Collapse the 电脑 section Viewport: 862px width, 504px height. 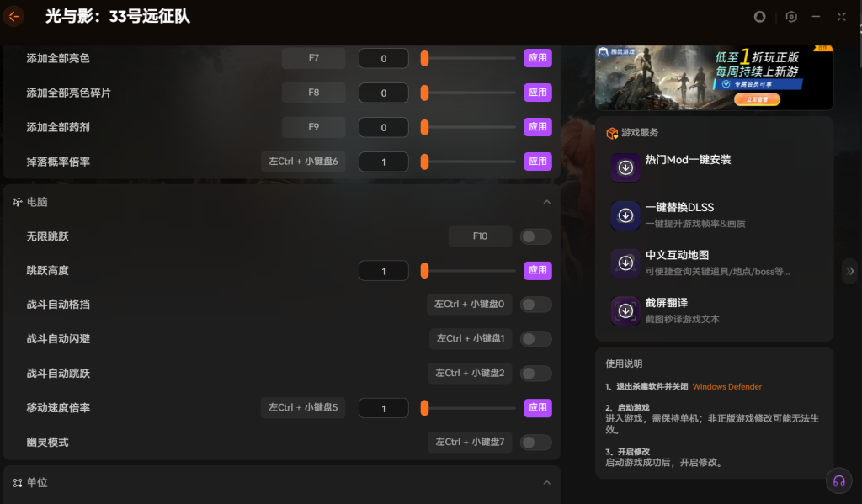[546, 203]
